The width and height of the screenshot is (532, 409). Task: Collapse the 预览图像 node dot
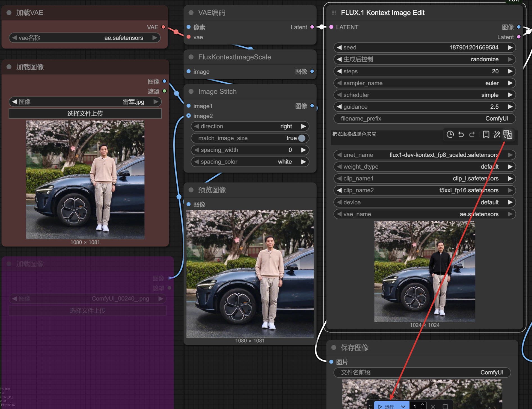[x=191, y=190]
